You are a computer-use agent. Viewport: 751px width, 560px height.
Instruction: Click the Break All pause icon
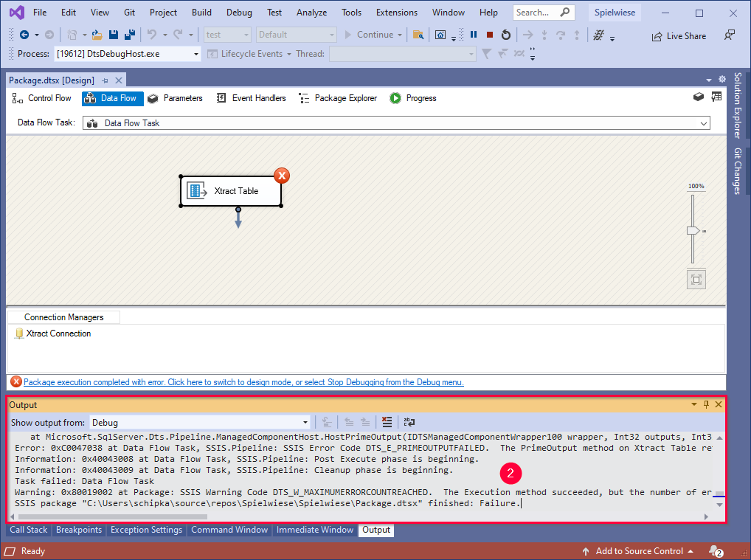coord(474,35)
